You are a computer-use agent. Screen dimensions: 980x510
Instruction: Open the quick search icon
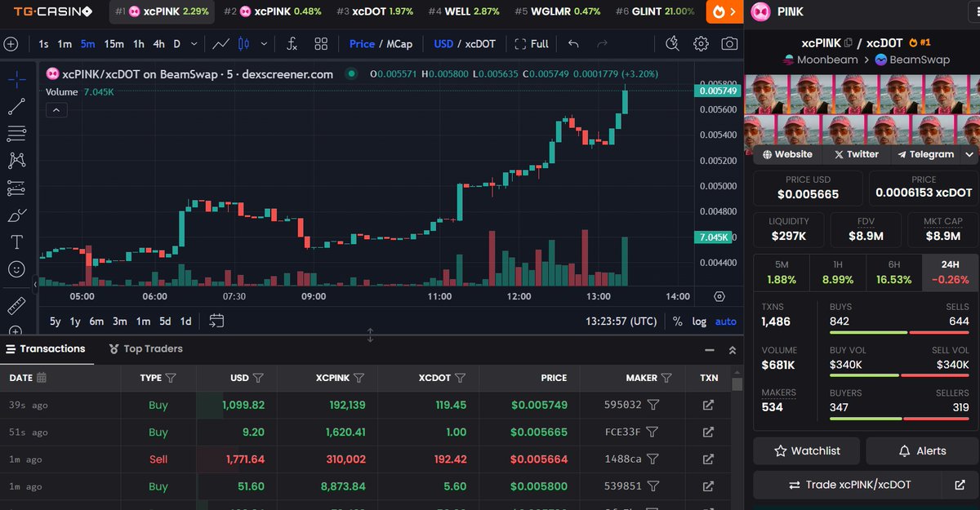672,44
